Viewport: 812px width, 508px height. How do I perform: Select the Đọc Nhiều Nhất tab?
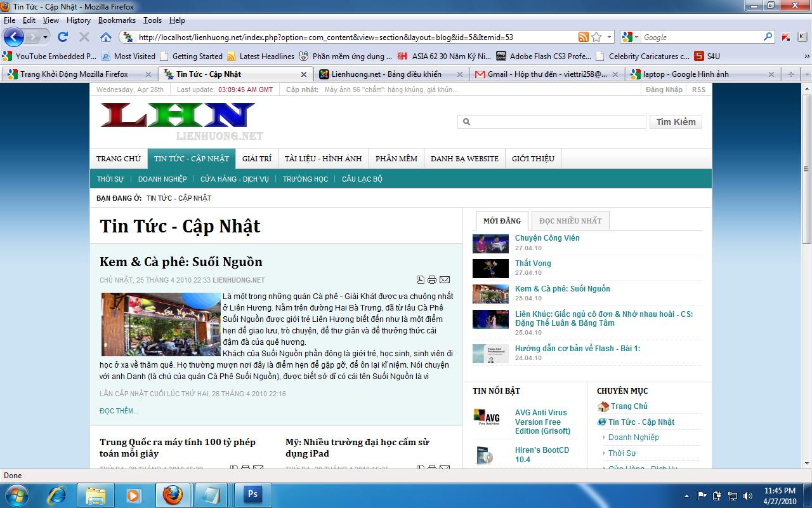570,220
